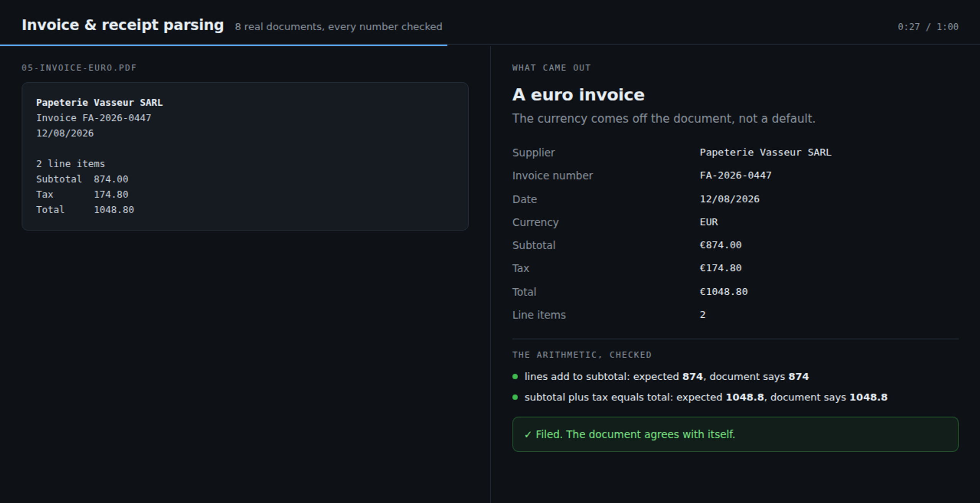Click the 05-INVOICE-EURO.PDF file label
The width and height of the screenshot is (980, 503).
(79, 68)
